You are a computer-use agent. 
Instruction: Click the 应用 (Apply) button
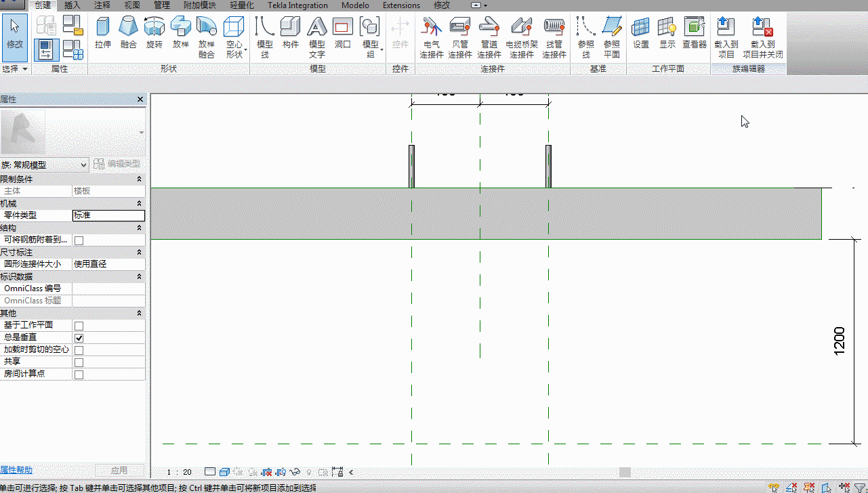click(119, 471)
